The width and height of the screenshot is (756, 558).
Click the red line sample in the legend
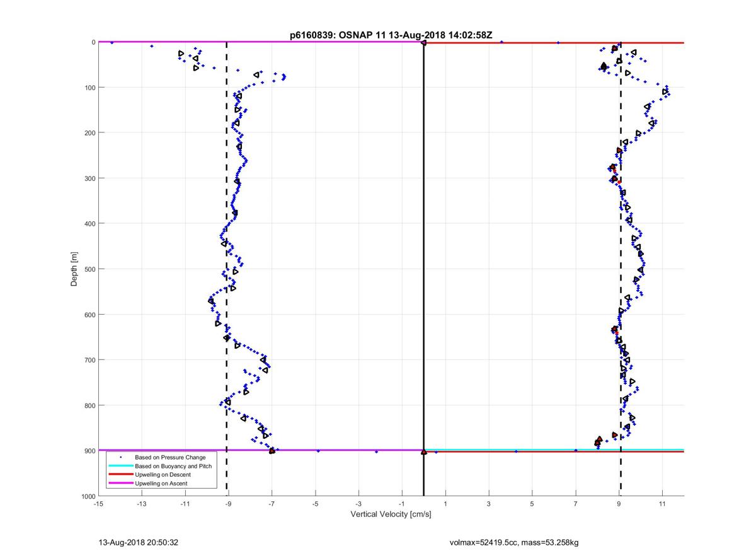pyautogui.click(x=120, y=474)
